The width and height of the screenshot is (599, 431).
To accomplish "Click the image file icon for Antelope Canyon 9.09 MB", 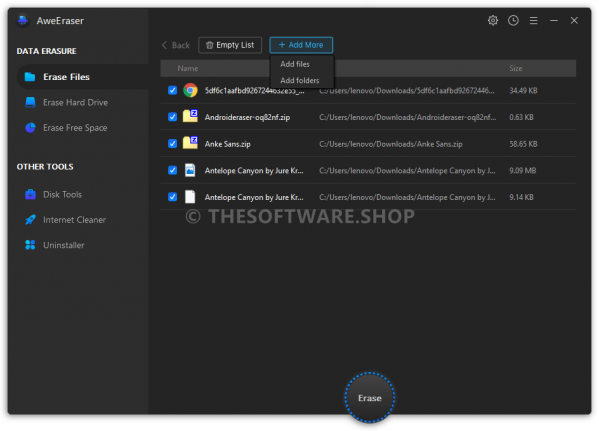I will tap(190, 170).
